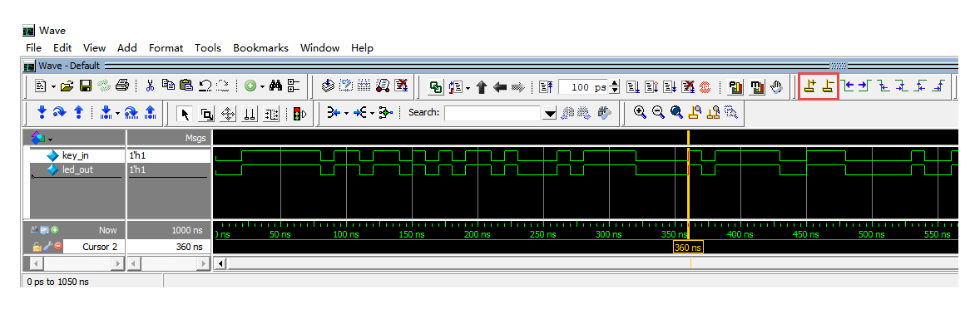The width and height of the screenshot is (980, 309).
Task: Click the black up arrow icon
Action: click(x=481, y=87)
